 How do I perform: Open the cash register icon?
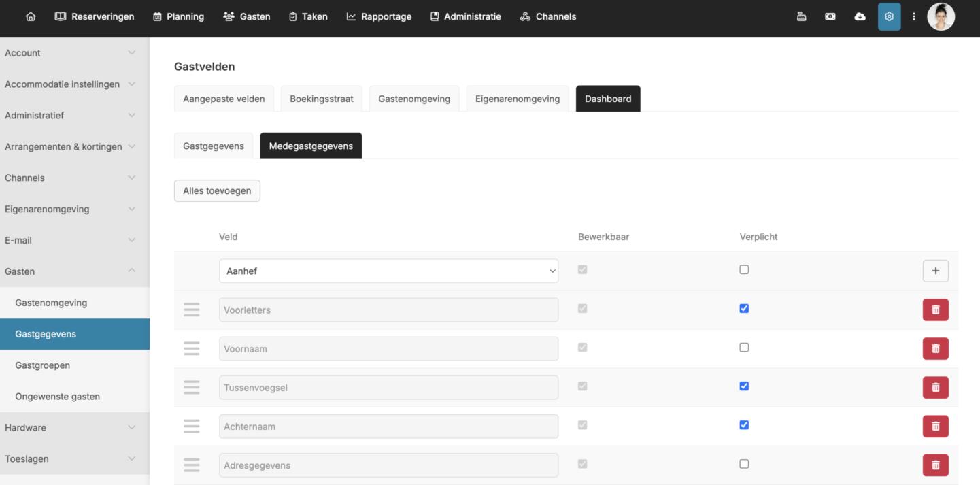pos(801,16)
